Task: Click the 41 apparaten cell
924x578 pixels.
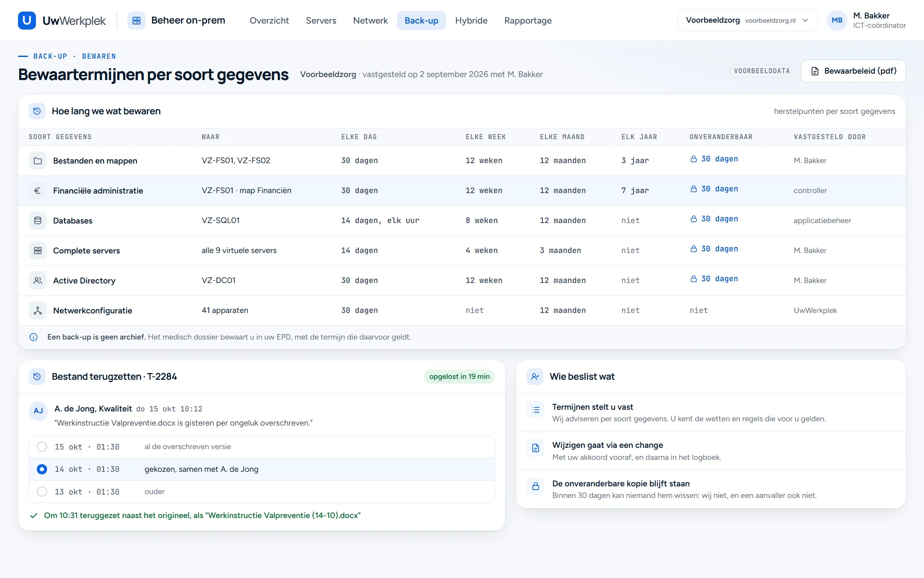Action: pos(225,310)
